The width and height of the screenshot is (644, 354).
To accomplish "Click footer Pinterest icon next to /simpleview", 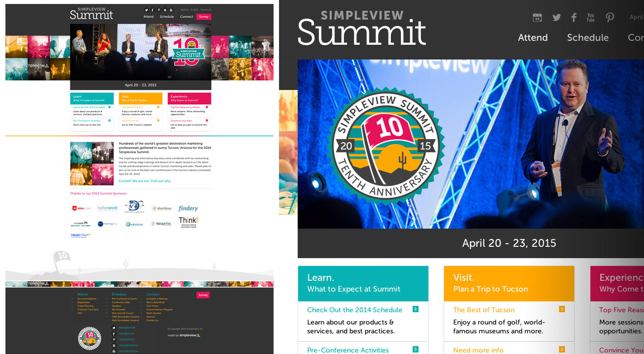I will (x=114, y=340).
